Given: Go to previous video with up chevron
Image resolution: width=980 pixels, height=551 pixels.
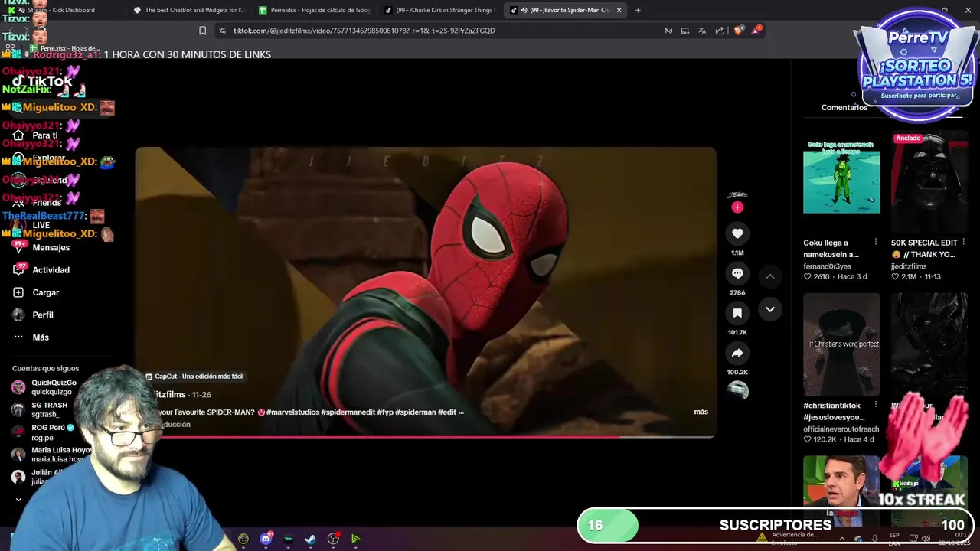Looking at the screenshot, I should pyautogui.click(x=770, y=276).
